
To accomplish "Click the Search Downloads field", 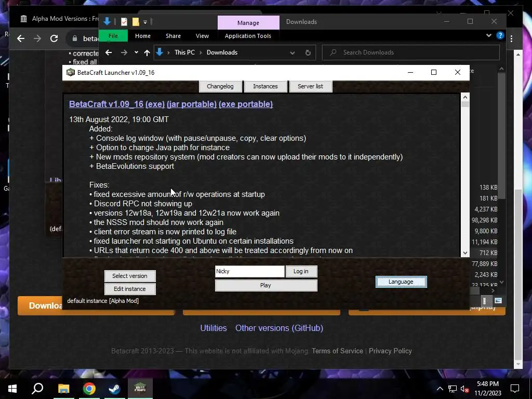I will coord(410,52).
